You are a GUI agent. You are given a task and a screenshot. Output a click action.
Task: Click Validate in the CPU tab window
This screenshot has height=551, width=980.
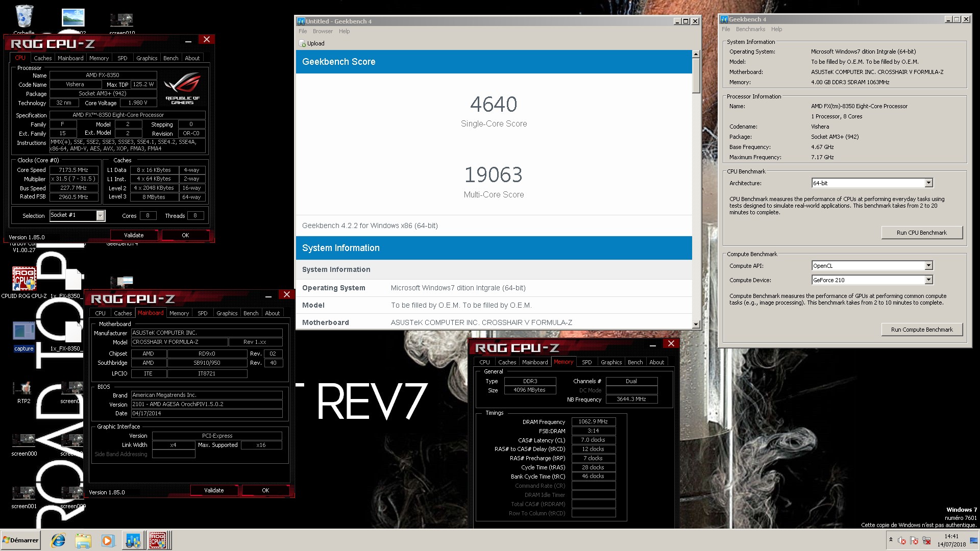click(134, 235)
